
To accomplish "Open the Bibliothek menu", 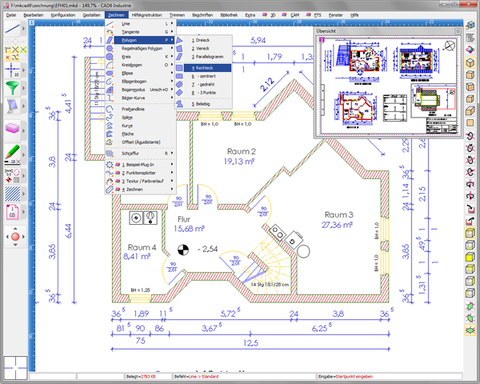I will (229, 15).
